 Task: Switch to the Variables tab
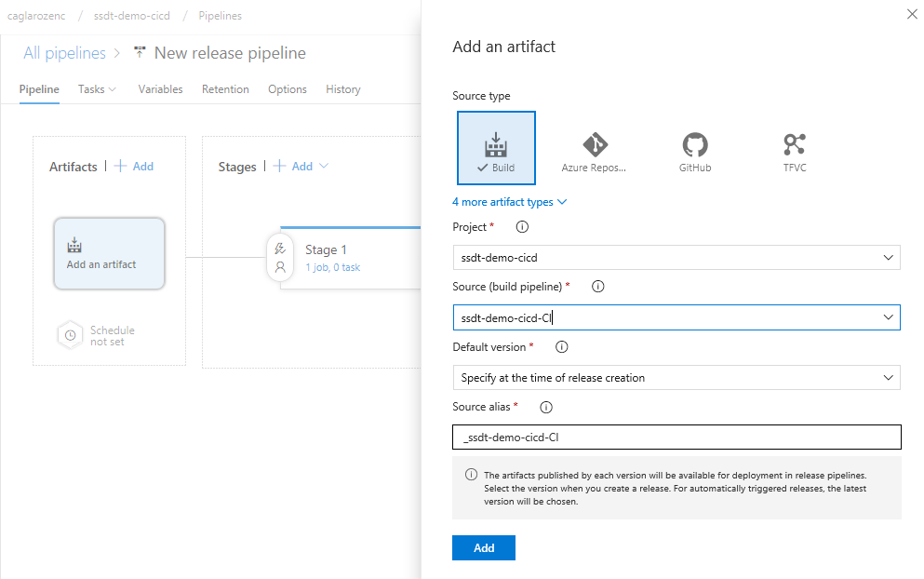pyautogui.click(x=160, y=89)
